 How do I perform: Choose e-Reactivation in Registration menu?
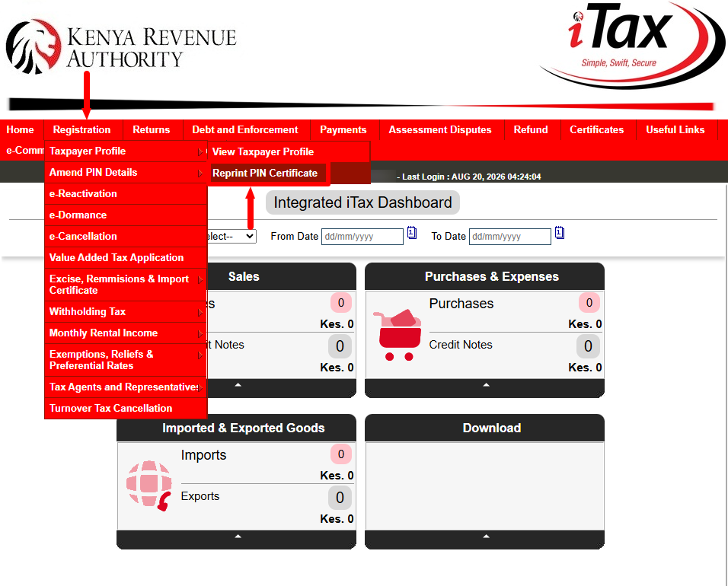tap(126, 194)
